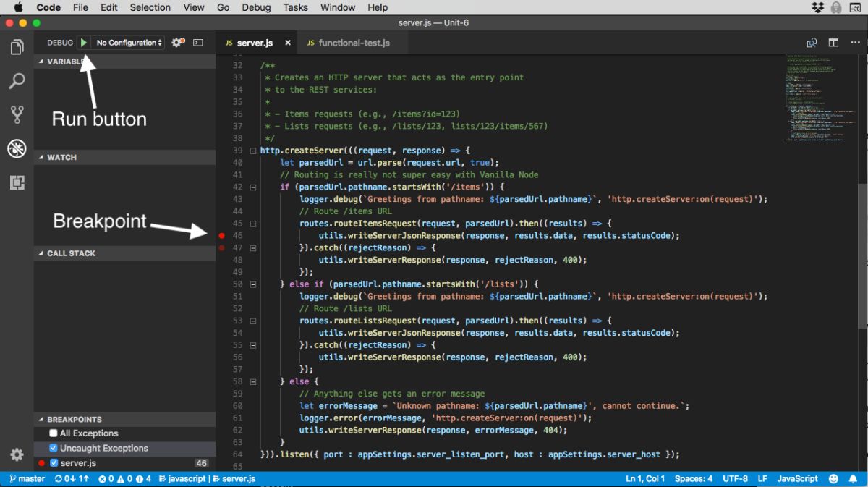Fold the else block at line 58
868x487 pixels.
[252, 381]
